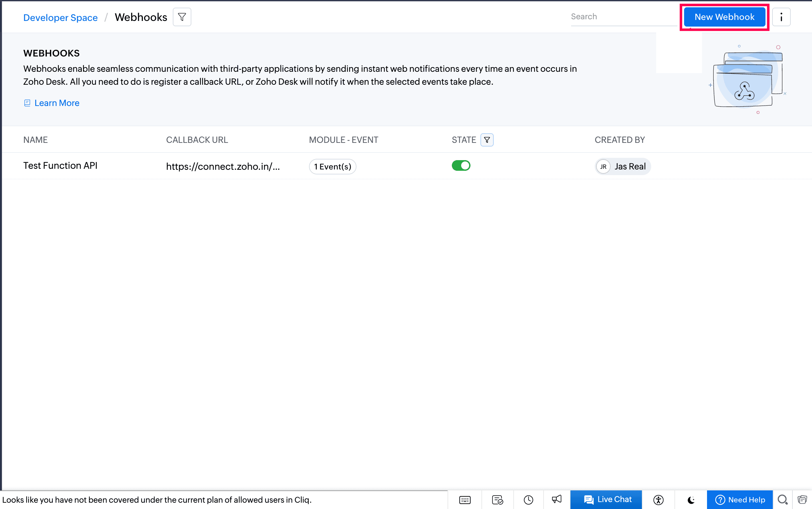812x509 pixels.
Task: Filter webhooks by the STATE column
Action: tap(487, 140)
